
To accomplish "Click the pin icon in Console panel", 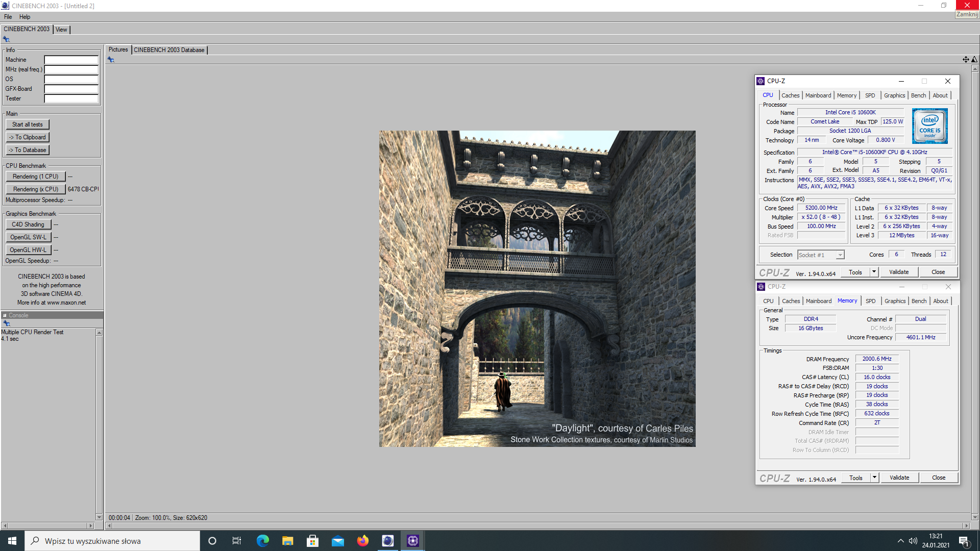I will pyautogui.click(x=7, y=323).
